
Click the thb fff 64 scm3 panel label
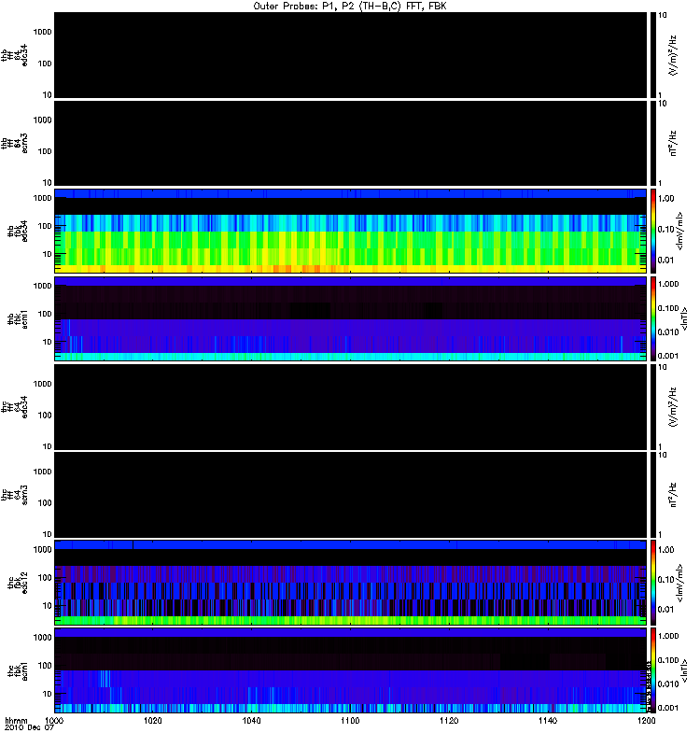pyautogui.click(x=14, y=144)
